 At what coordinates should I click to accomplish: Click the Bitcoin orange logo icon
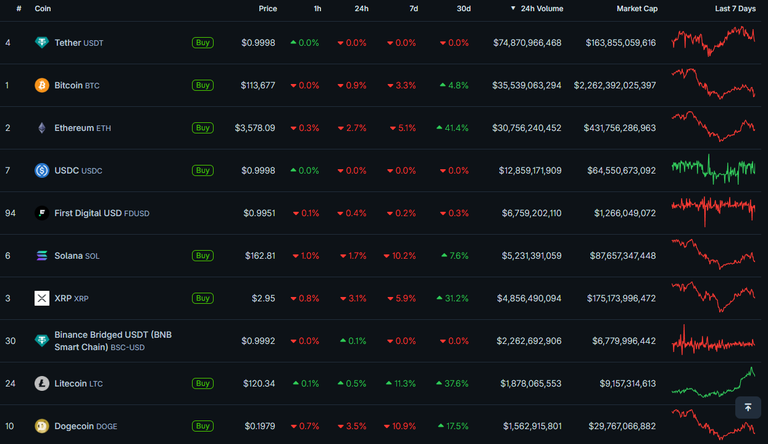click(x=42, y=85)
